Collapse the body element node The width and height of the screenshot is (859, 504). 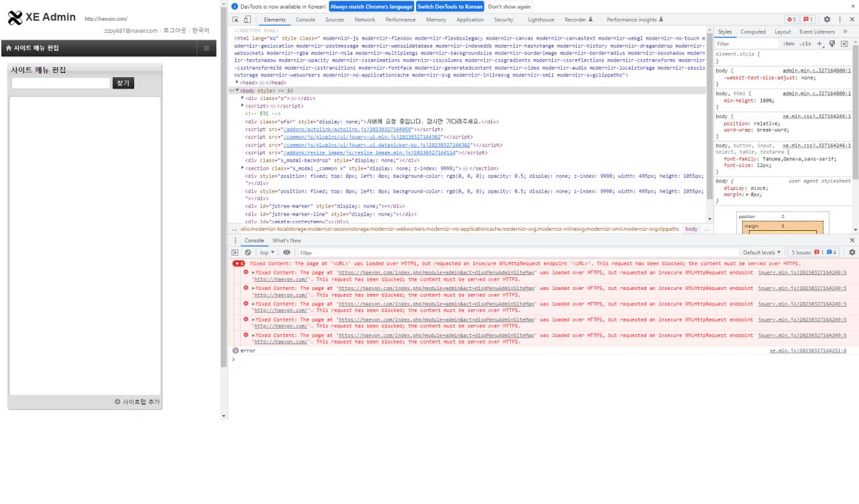[x=237, y=90]
